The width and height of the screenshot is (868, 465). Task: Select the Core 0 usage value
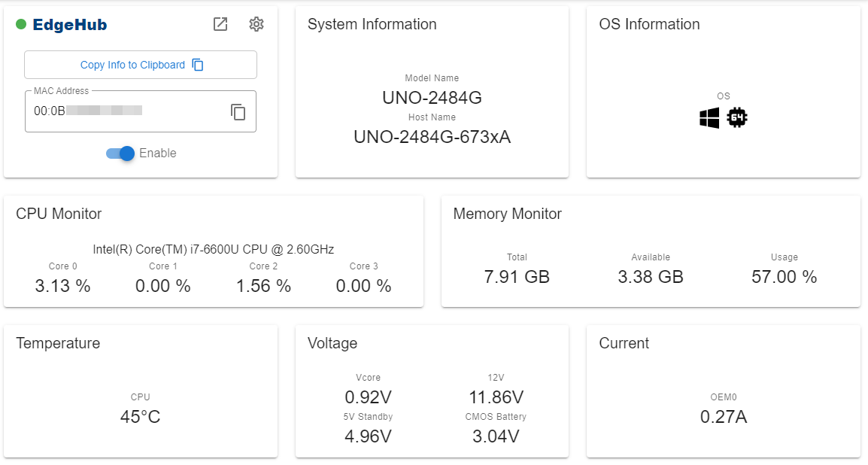[x=62, y=286]
